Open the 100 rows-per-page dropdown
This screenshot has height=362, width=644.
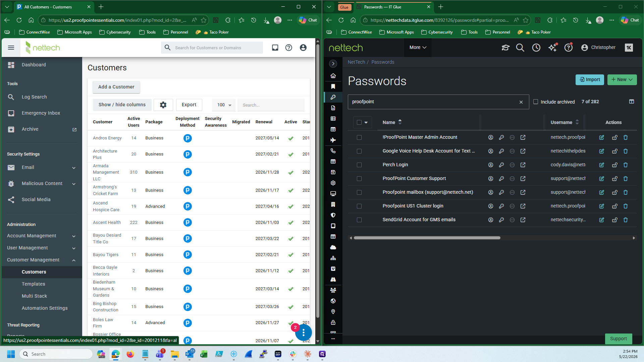[x=224, y=105]
